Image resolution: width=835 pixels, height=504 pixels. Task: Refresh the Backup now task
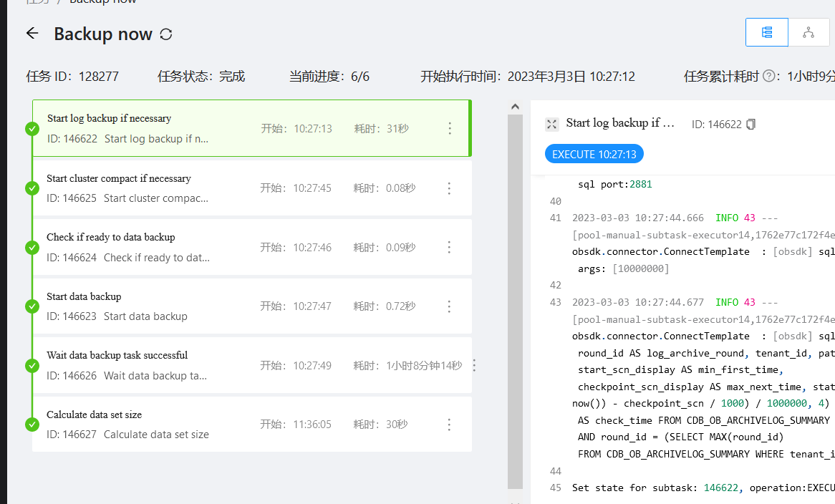pos(166,34)
